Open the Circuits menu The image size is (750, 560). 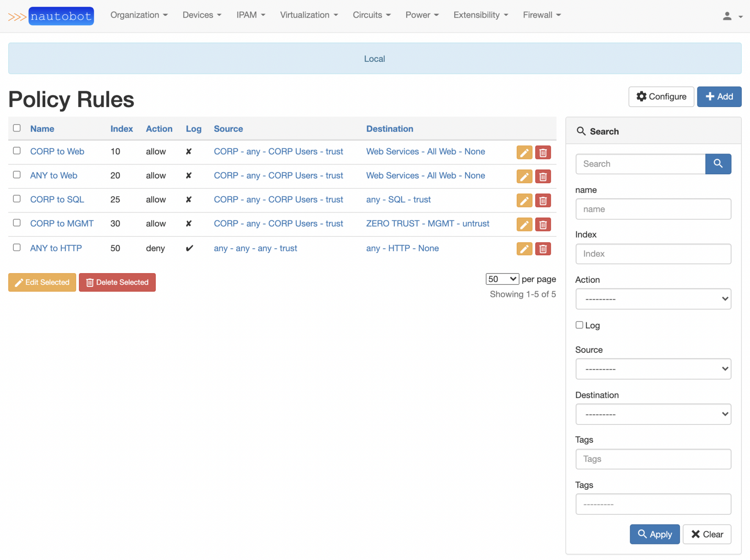(371, 15)
